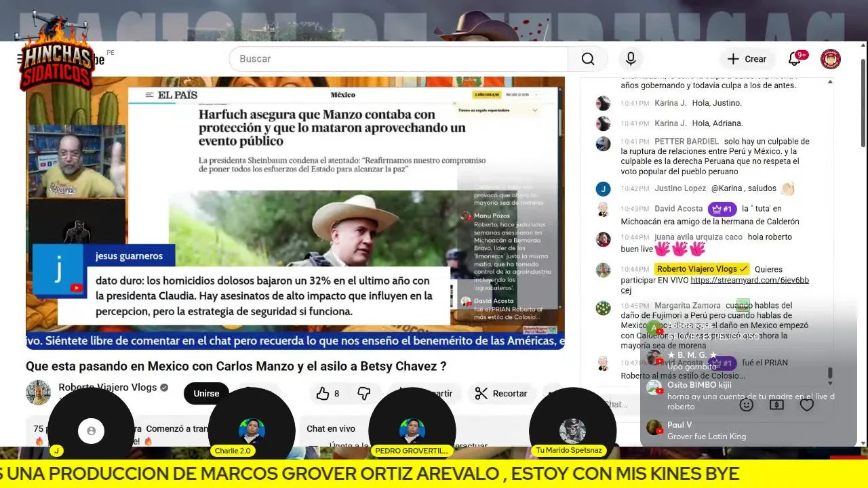Click the Chat en vivo label below the video
Image resolution: width=868 pixels, height=488 pixels.
(x=331, y=428)
